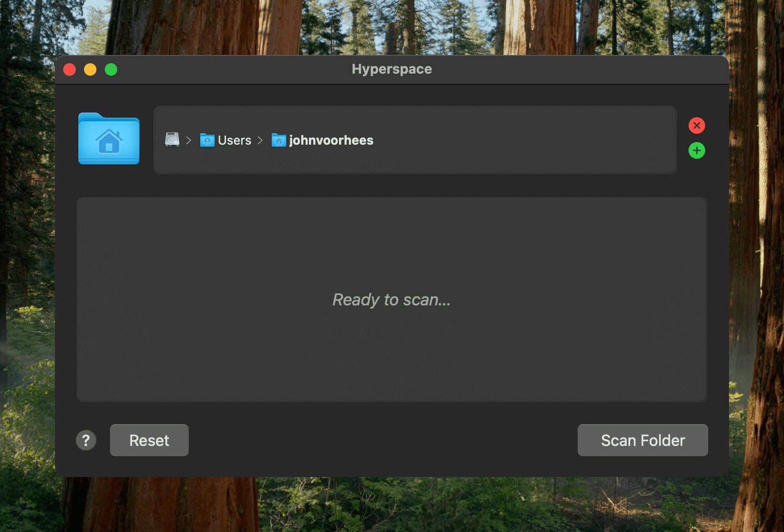Select the disk drive icon in path
Image resolution: width=784 pixels, height=532 pixels.
(x=172, y=140)
